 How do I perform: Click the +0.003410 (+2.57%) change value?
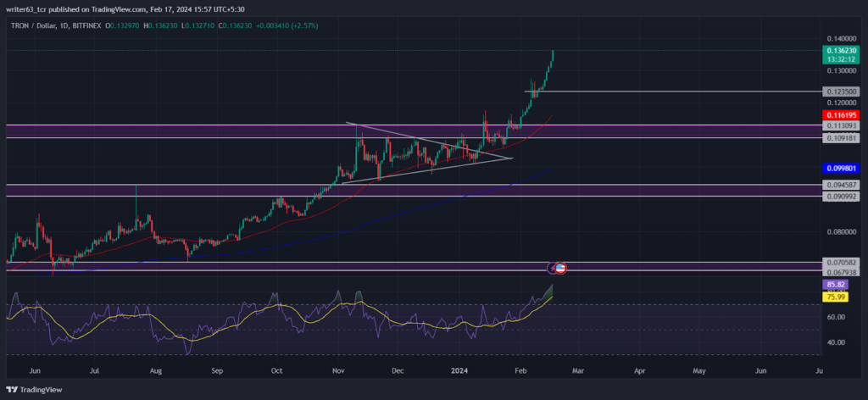pyautogui.click(x=287, y=26)
